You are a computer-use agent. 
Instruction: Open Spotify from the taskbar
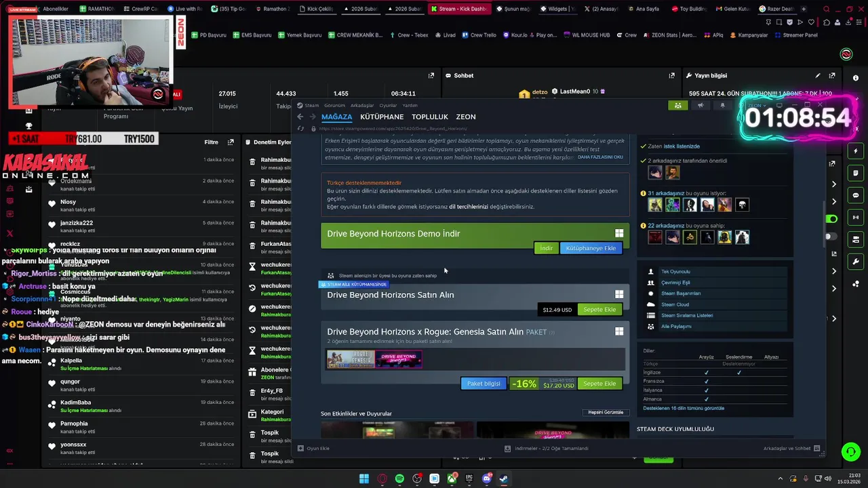click(x=400, y=479)
